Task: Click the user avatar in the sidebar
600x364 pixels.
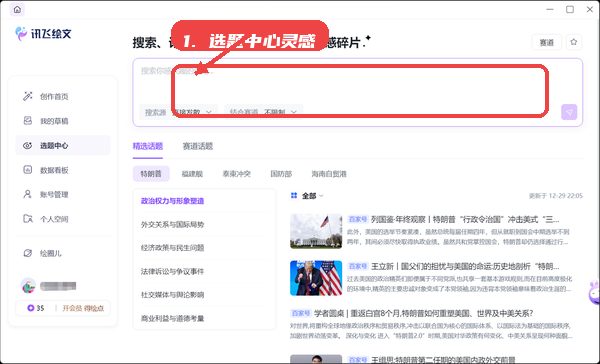Action: (28, 286)
